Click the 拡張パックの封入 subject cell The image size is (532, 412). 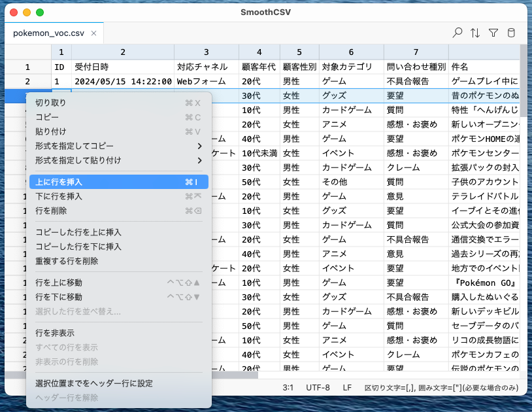click(484, 167)
